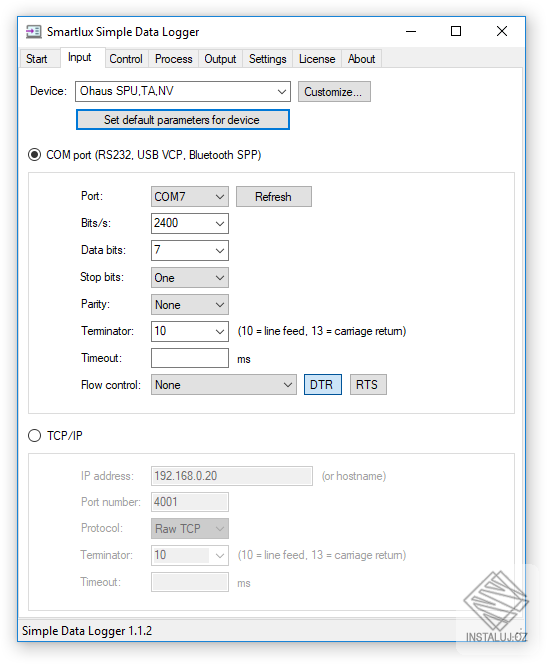Click the Customize... button

[334, 91]
